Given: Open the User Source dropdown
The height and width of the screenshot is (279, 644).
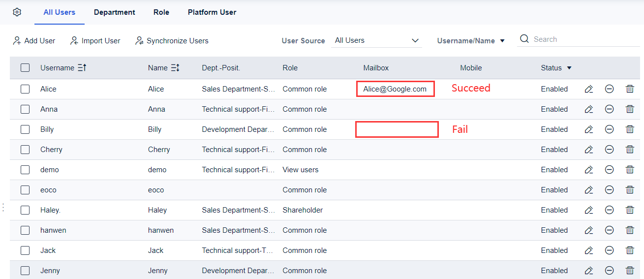Looking at the screenshot, I should tap(376, 41).
